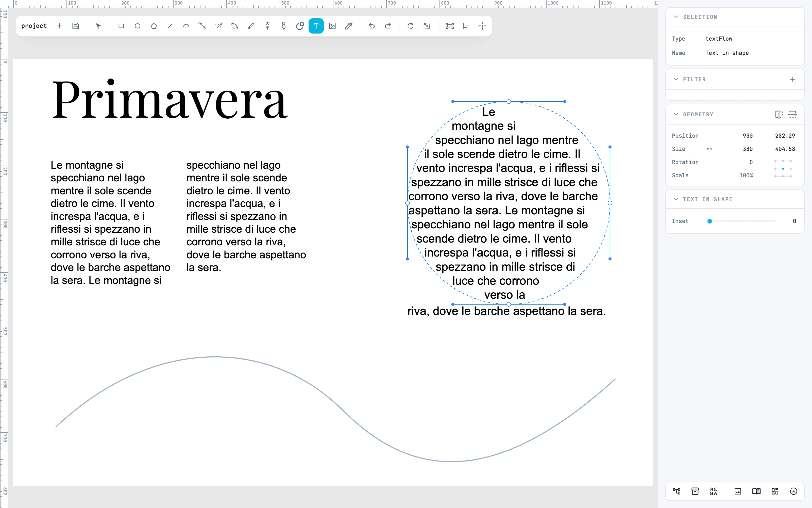Open the layout grid panel icon
This screenshot has height=508, width=812.
click(775, 491)
